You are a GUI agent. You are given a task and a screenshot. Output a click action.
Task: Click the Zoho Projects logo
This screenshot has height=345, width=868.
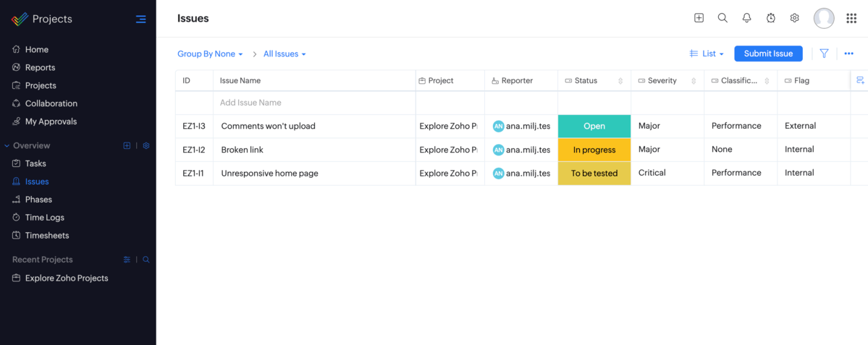[x=20, y=20]
